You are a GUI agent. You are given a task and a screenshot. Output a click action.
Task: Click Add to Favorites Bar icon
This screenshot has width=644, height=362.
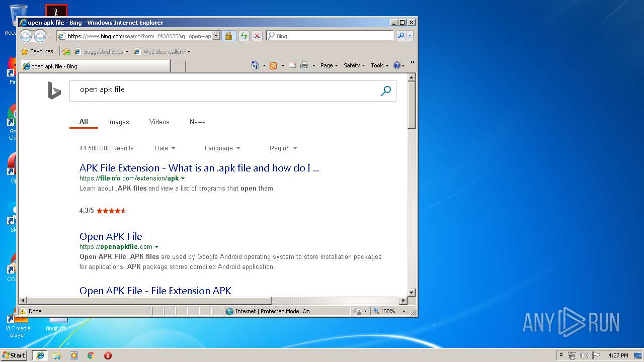pos(66,51)
